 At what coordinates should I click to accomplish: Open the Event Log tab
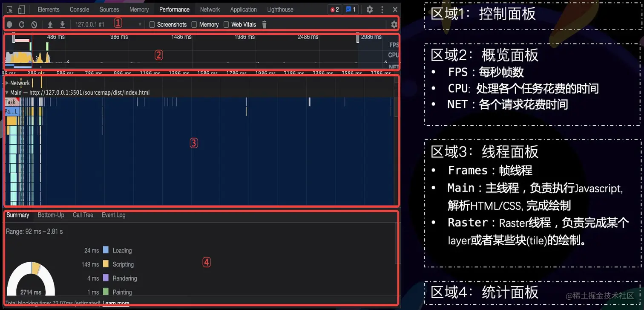click(x=113, y=215)
